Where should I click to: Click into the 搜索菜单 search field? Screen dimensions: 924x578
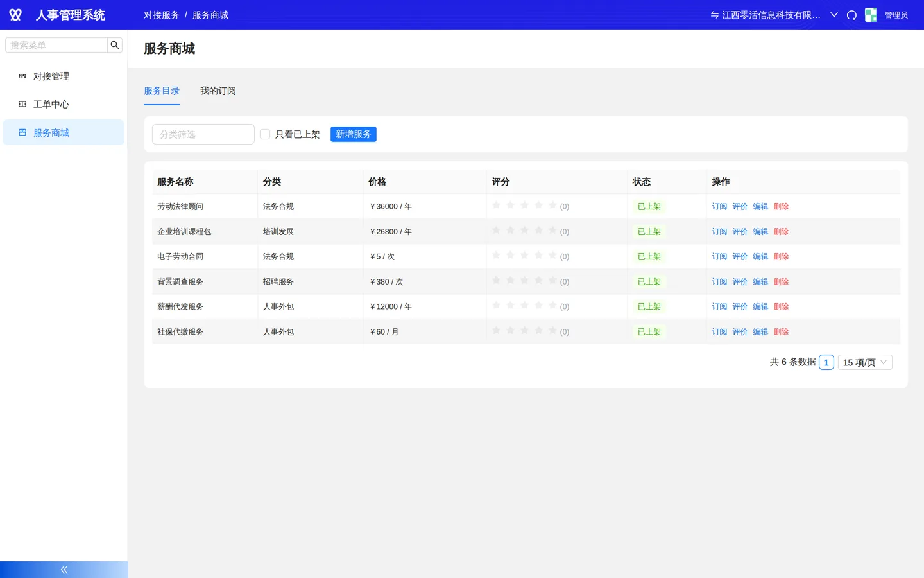pyautogui.click(x=56, y=45)
